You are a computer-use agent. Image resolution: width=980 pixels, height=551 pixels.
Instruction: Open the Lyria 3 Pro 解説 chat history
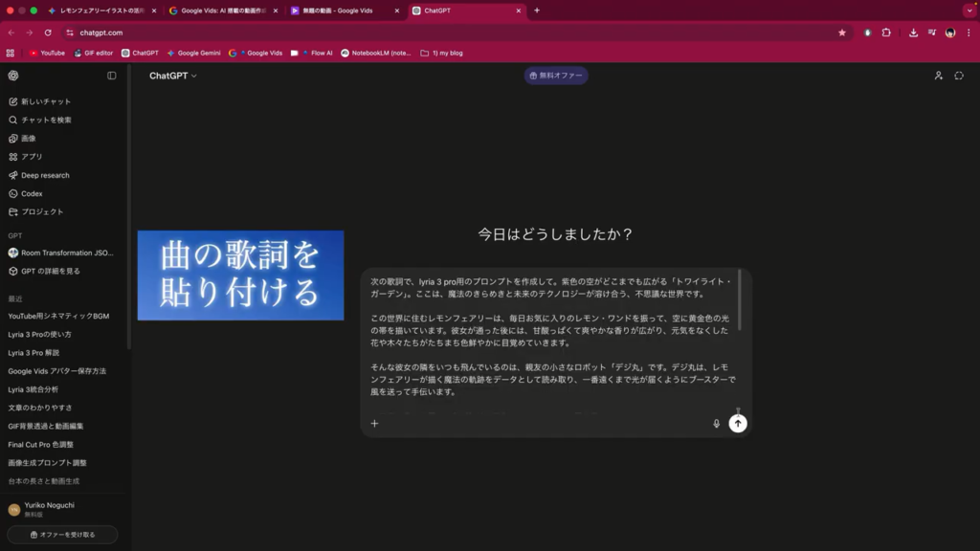33,353
